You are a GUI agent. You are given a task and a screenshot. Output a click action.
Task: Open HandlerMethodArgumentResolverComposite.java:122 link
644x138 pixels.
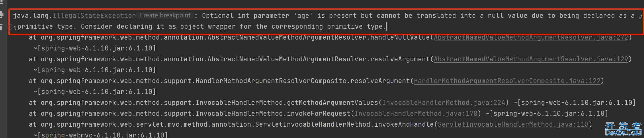507,81
